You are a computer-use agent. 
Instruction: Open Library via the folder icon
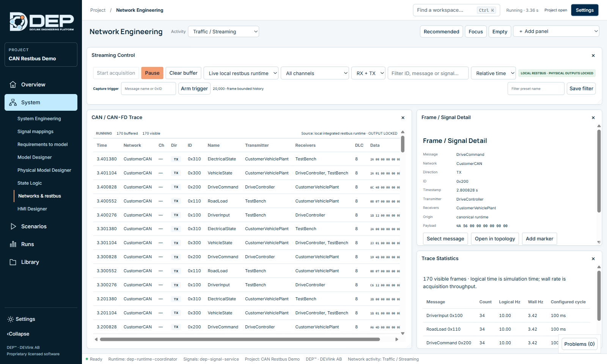click(13, 262)
